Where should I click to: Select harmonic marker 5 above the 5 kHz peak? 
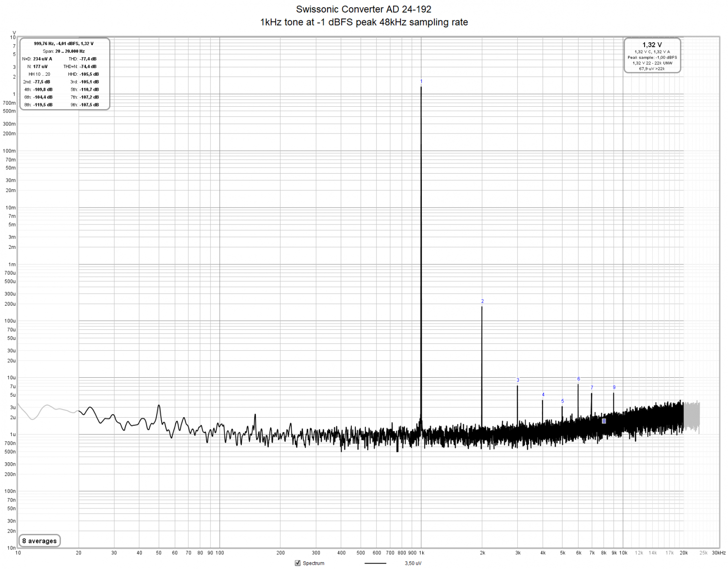click(x=563, y=401)
